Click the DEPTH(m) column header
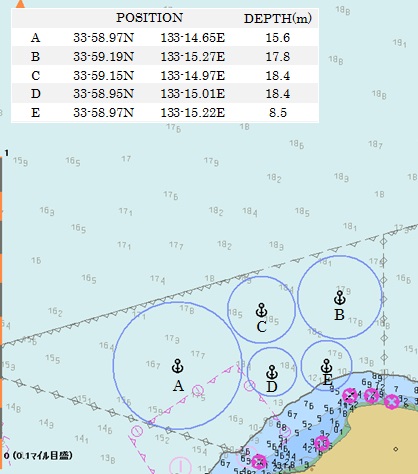The width and height of the screenshot is (418, 474). 278,18
